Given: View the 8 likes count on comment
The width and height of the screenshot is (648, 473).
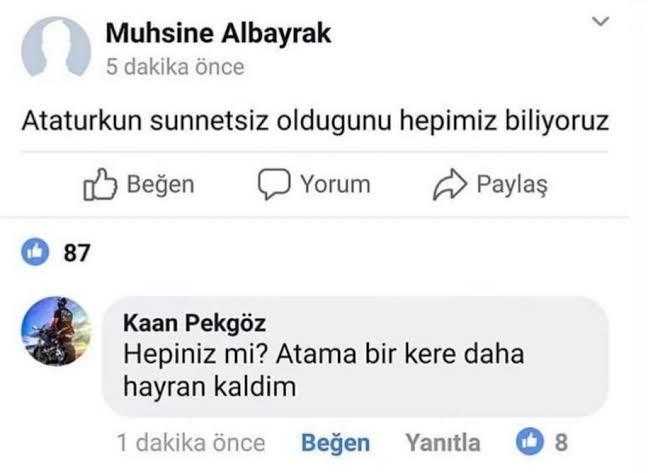Looking at the screenshot, I should (x=561, y=441).
